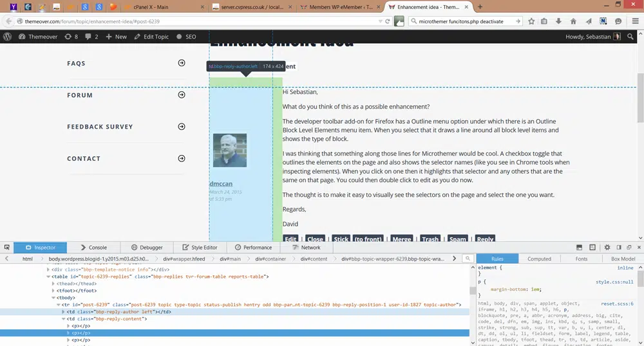Click the search icon in WordPress admin bar
The height and width of the screenshot is (346, 644).
pyautogui.click(x=631, y=37)
